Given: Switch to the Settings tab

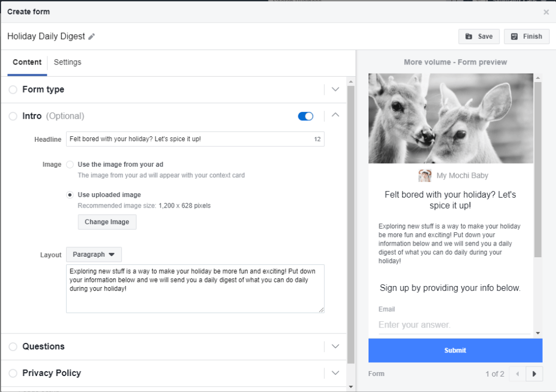Looking at the screenshot, I should click(x=68, y=62).
